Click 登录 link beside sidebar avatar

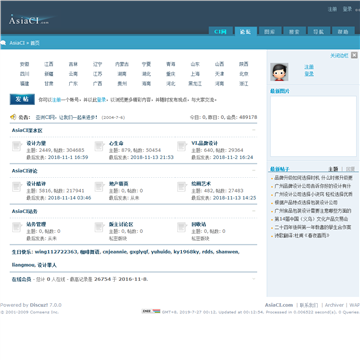[x=309, y=74]
